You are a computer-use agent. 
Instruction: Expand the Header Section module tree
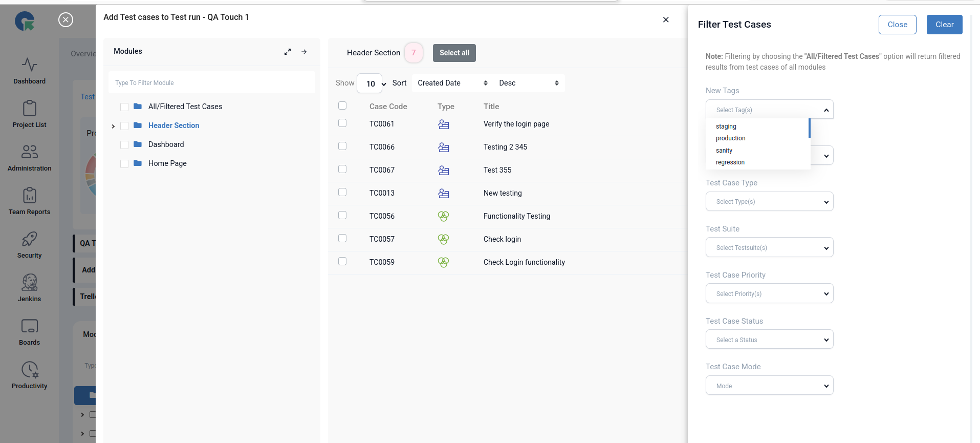pyautogui.click(x=113, y=126)
